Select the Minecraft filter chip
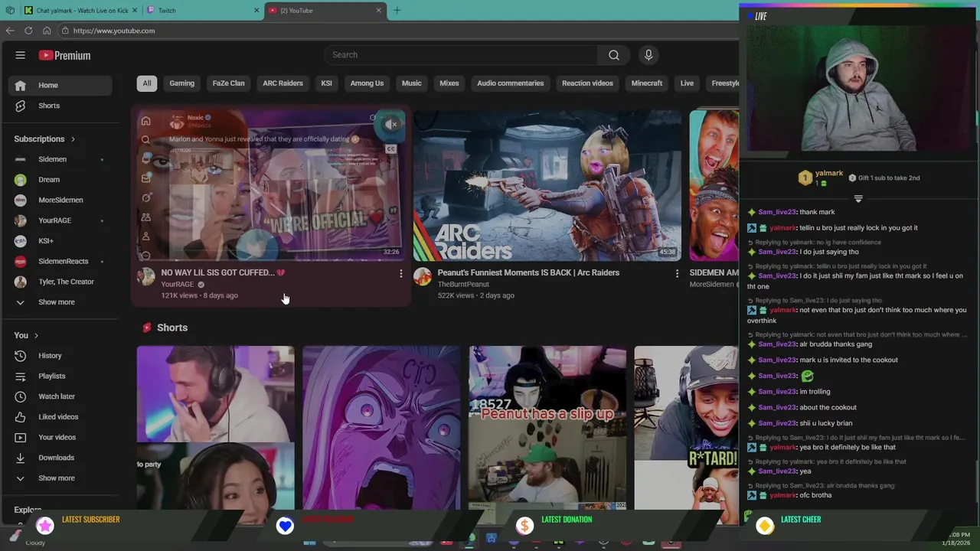980x551 pixels. coord(647,83)
